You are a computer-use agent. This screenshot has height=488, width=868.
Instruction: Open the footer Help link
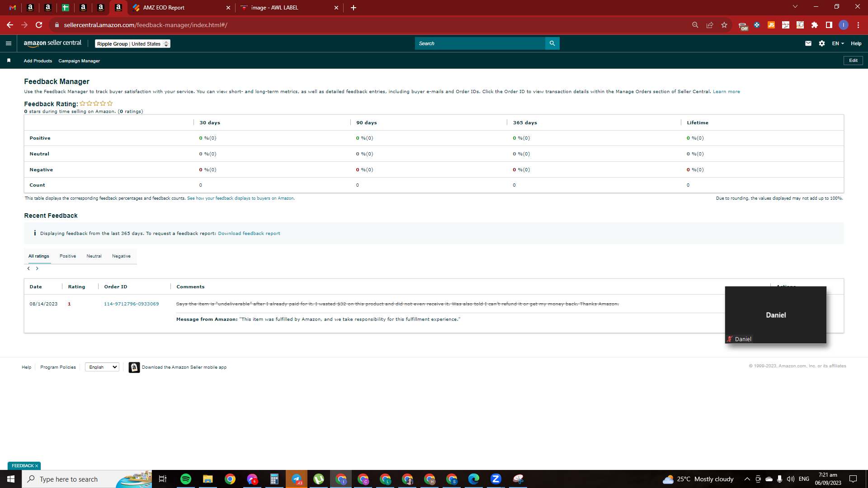(x=27, y=367)
